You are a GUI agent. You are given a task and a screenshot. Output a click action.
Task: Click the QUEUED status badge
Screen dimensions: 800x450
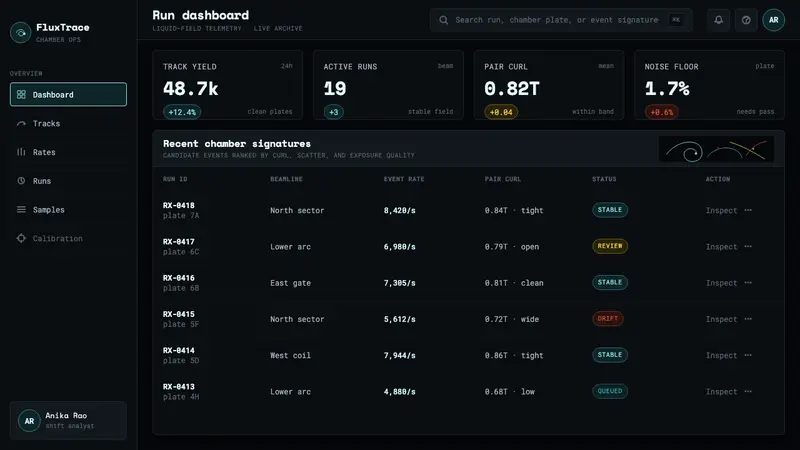[610, 391]
